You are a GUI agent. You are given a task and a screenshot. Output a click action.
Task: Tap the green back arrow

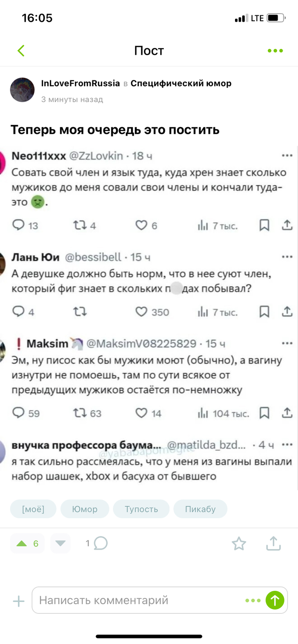21,51
